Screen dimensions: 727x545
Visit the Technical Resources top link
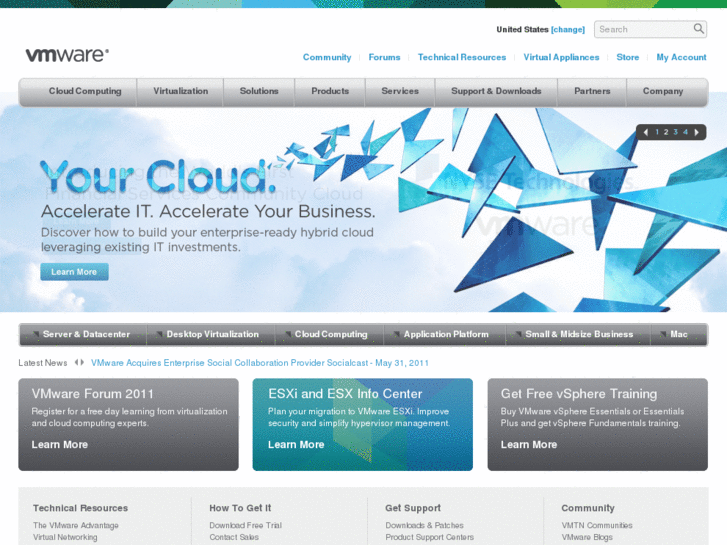[x=462, y=57]
